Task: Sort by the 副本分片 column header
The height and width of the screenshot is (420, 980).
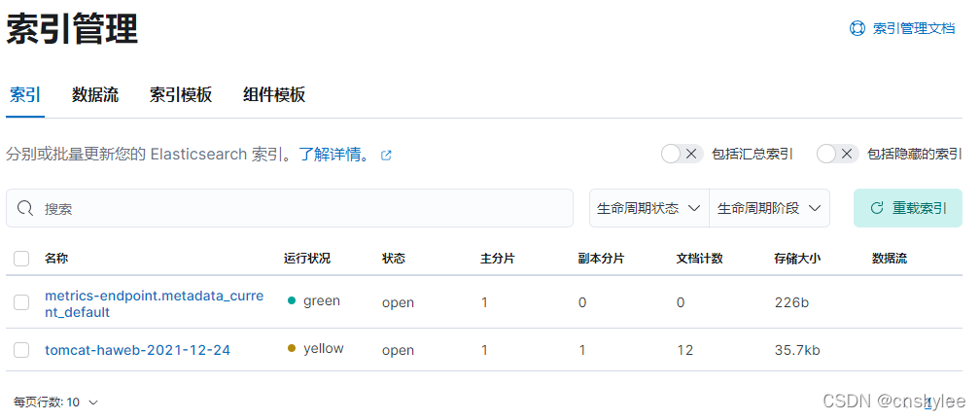Action: coord(601,259)
